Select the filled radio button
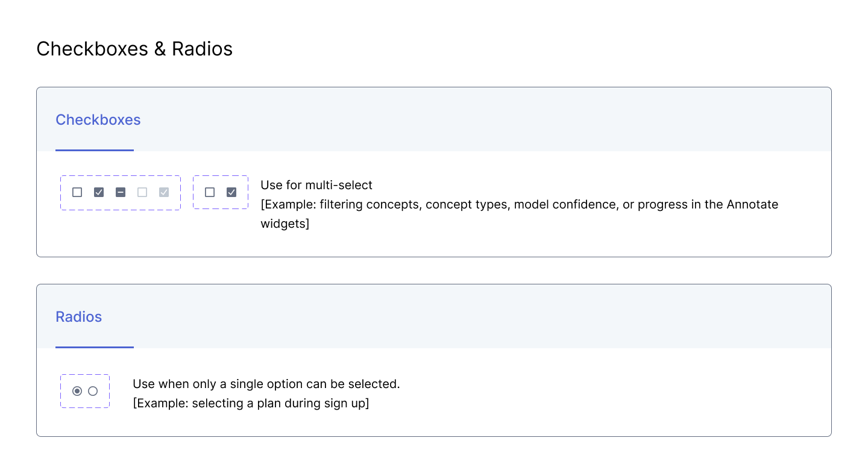Viewport: 868px width, 473px height. click(x=77, y=391)
